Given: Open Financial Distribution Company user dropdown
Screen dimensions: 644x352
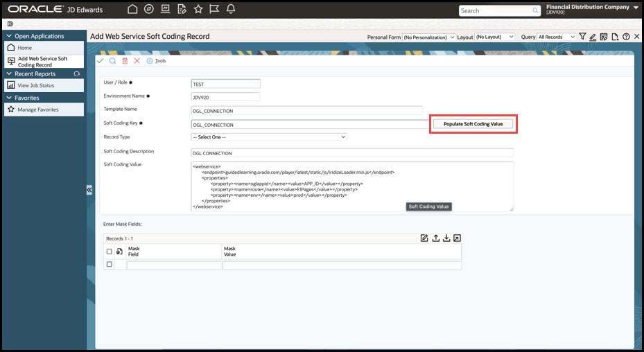Looking at the screenshot, I should coord(636,7).
